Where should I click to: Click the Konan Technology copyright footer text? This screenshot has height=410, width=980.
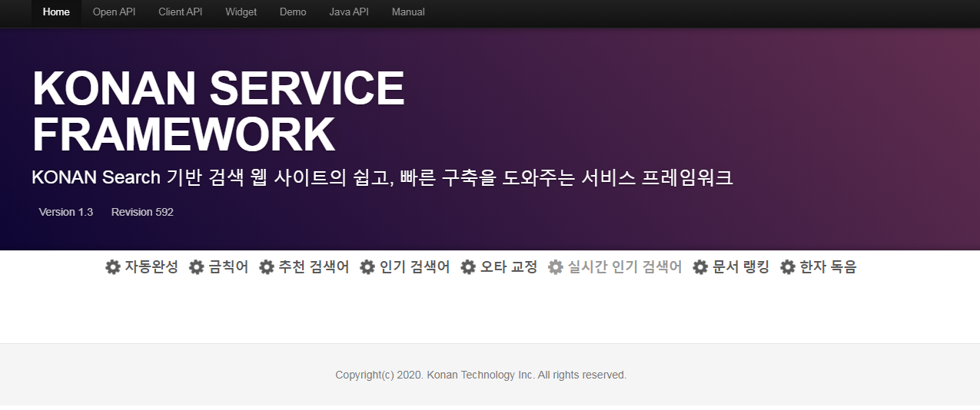pos(481,375)
